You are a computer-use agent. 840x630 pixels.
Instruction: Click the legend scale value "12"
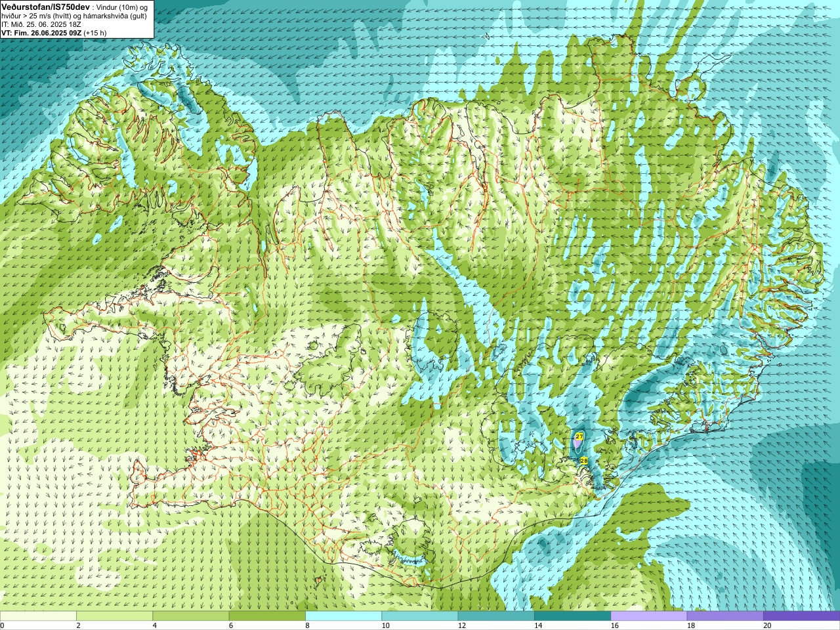coord(462,625)
